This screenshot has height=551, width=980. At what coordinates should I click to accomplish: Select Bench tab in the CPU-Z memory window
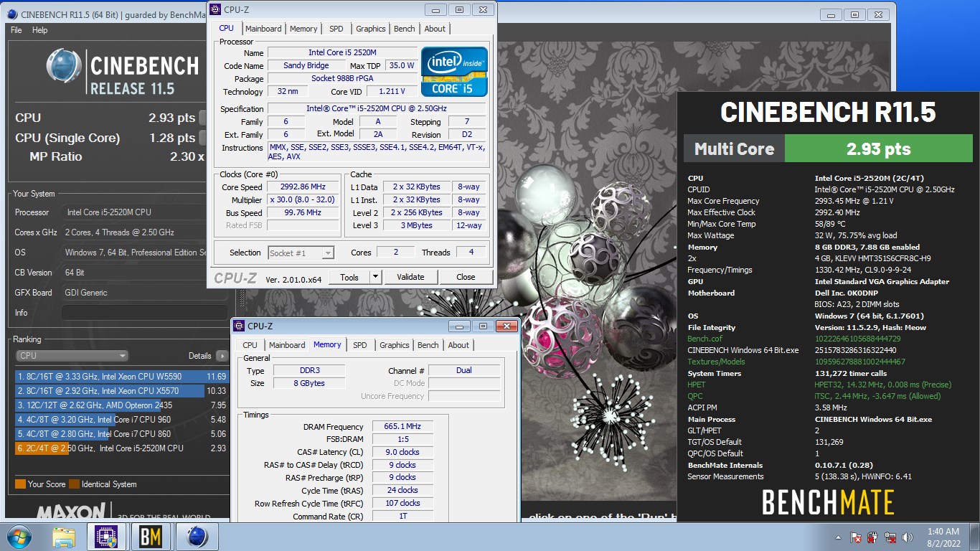428,345
